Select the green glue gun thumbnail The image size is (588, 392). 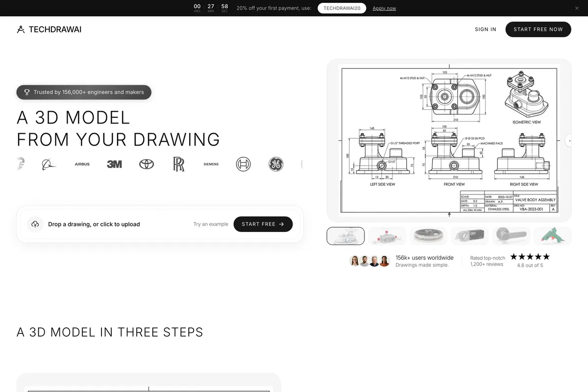553,236
